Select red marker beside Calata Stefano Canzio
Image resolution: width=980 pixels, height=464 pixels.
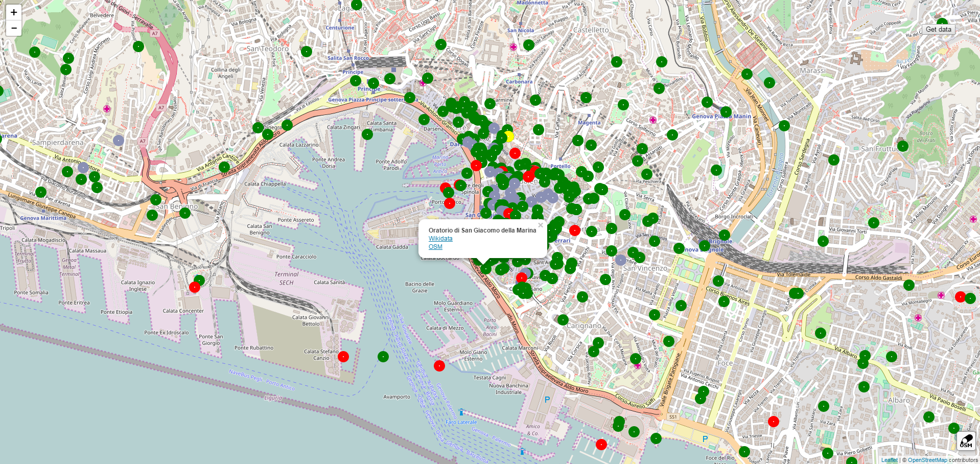pos(343,357)
